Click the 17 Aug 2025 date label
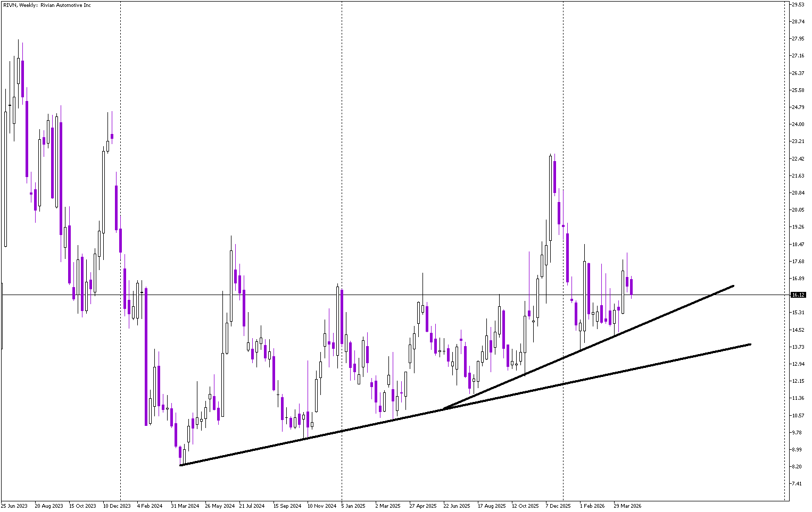The width and height of the screenshot is (812, 512). (x=491, y=506)
